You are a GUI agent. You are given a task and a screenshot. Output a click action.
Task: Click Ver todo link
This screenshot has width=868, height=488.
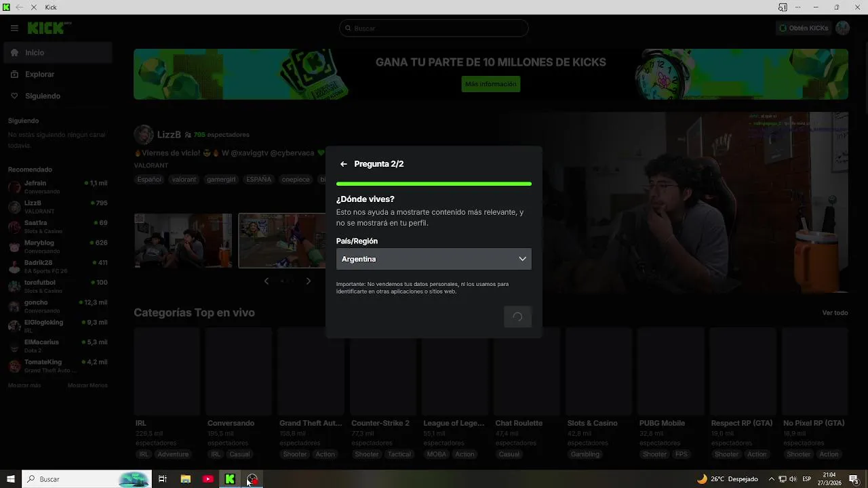pyautogui.click(x=835, y=312)
